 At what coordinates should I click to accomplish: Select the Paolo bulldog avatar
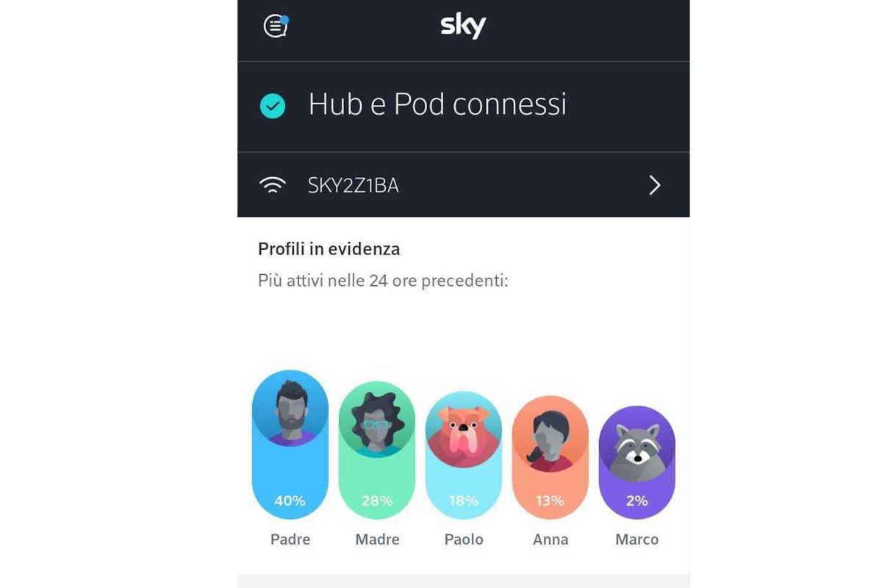click(x=463, y=429)
